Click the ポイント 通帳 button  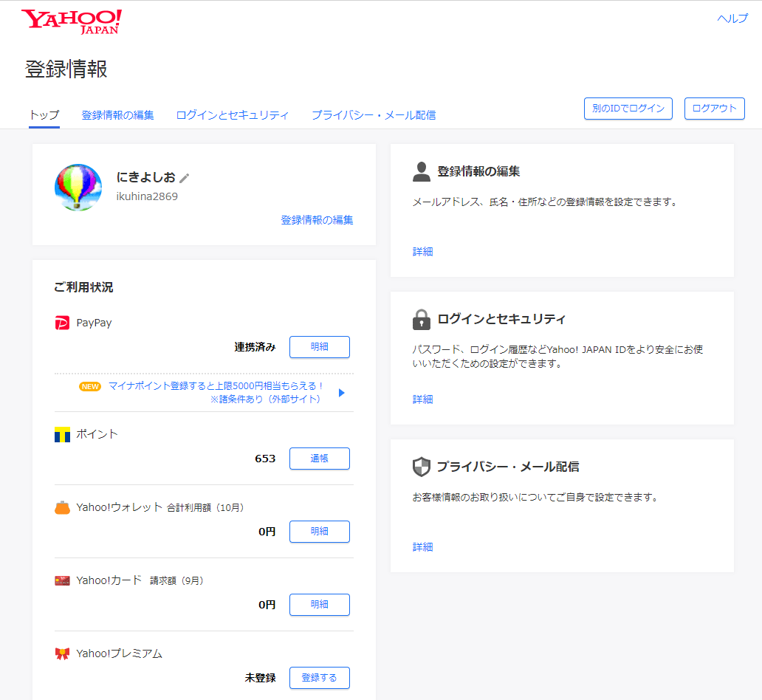319,459
